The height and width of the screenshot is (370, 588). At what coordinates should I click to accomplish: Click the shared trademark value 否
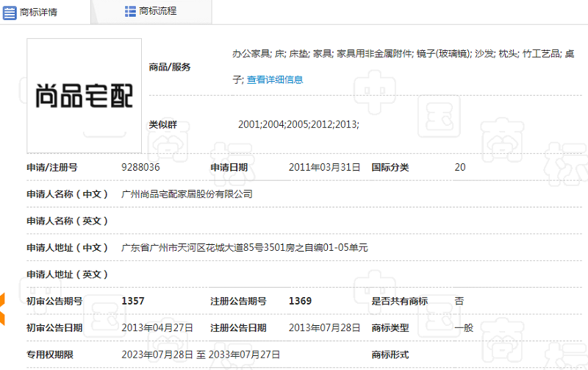[459, 301]
